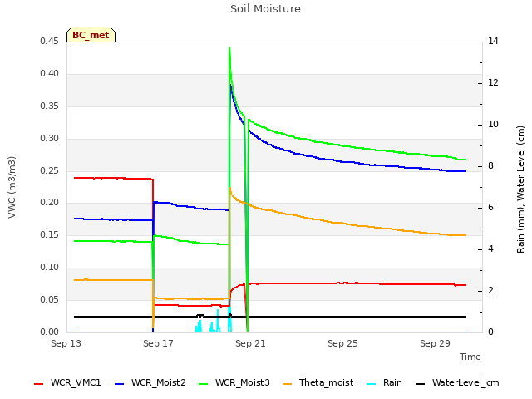Click the 0.10 left axis value
Viewport: 532px width, 399px height.
[x=50, y=268]
